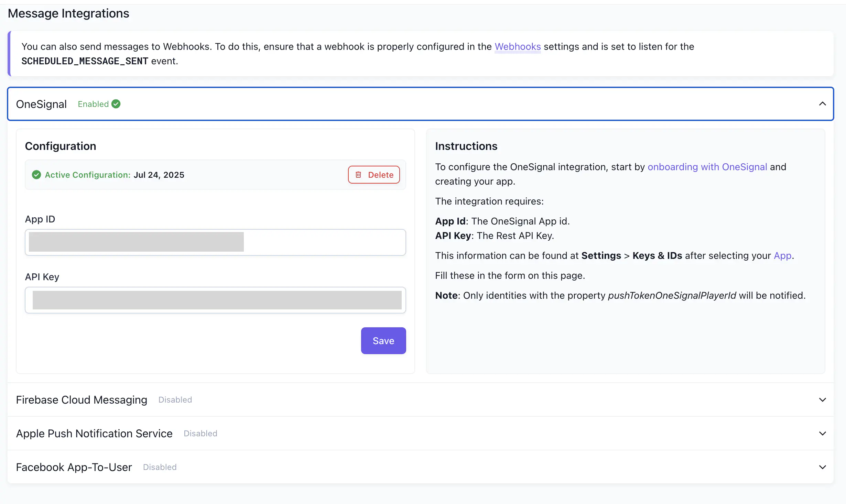Select the OneSignal integration header
This screenshot has height=504, width=846.
pos(41,104)
